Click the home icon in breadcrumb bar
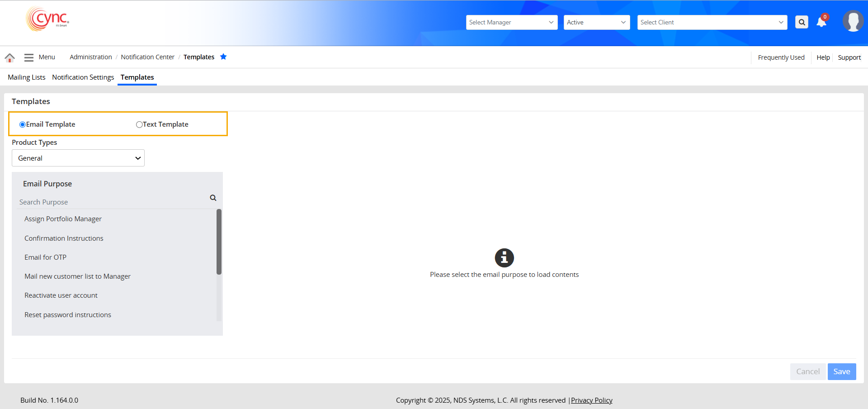 click(9, 57)
